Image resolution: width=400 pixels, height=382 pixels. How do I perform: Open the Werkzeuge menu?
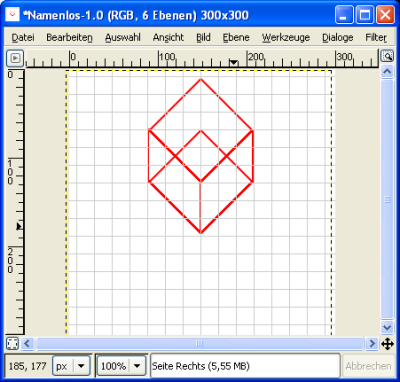286,38
